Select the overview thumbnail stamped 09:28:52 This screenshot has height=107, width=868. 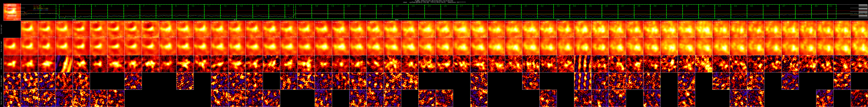12,12
